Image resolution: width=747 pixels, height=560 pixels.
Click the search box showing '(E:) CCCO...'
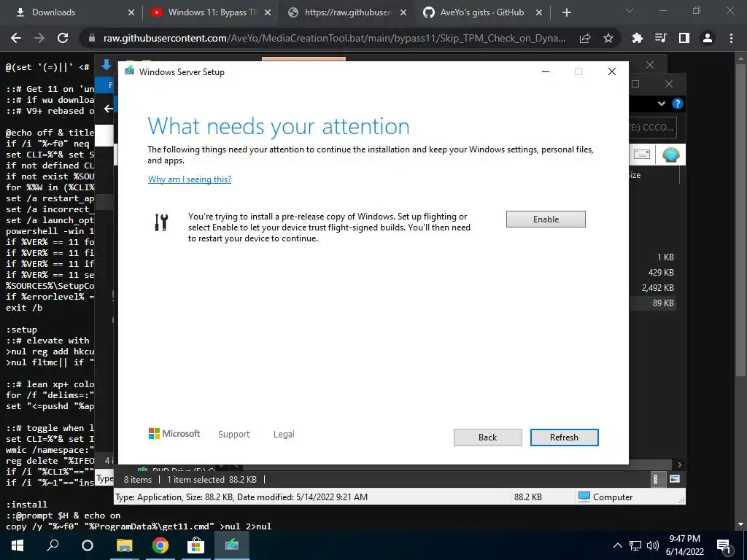tap(653, 128)
